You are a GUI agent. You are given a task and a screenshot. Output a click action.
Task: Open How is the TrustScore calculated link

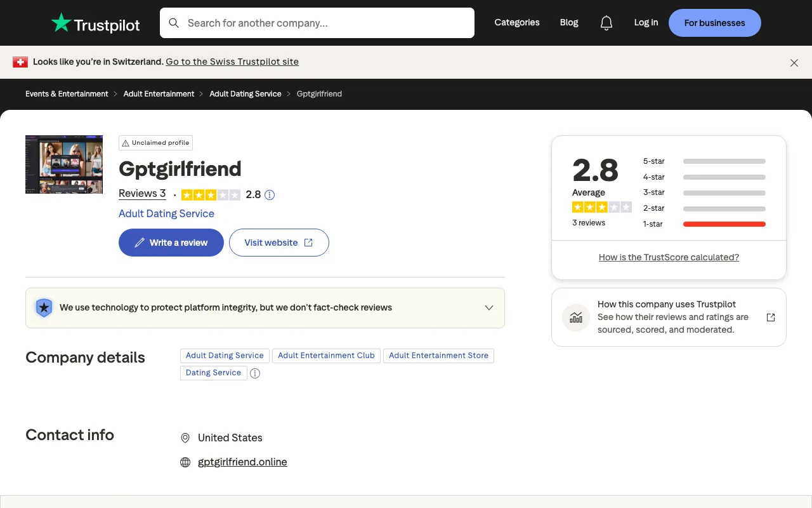tap(669, 257)
